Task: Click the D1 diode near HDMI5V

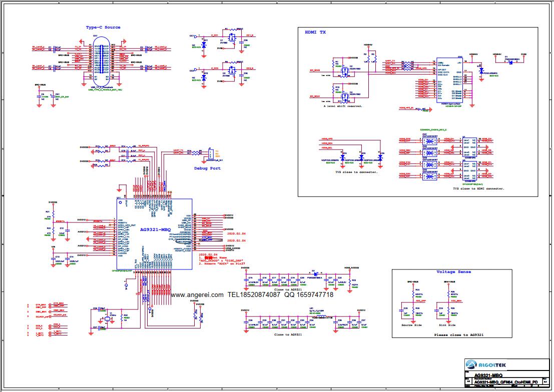Action: [x=506, y=62]
